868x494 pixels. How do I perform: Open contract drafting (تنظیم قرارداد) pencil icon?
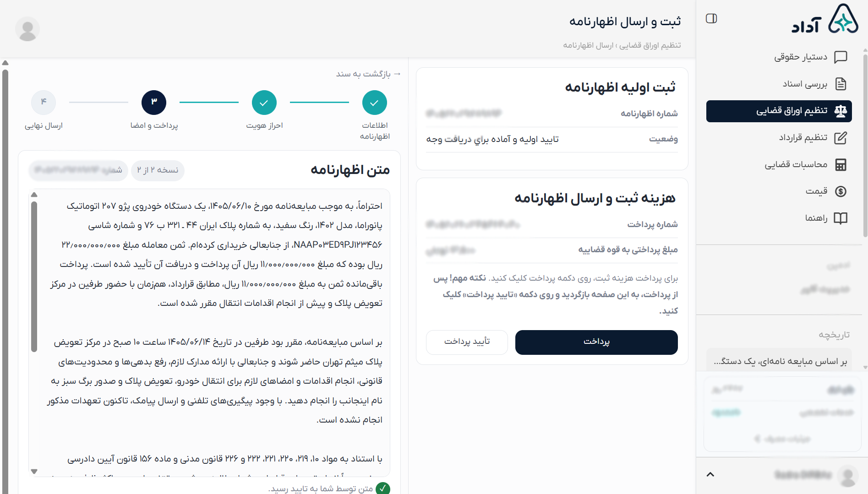click(x=841, y=138)
